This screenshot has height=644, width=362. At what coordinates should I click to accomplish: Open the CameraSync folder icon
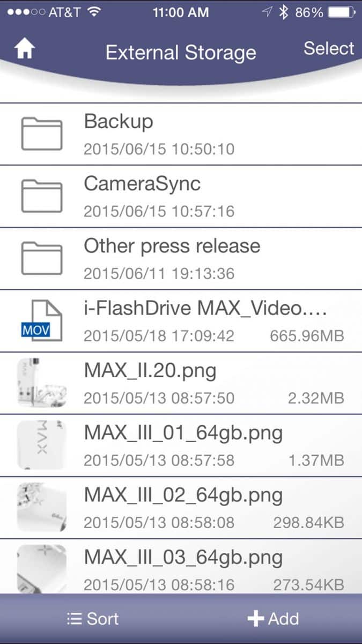[x=41, y=196]
